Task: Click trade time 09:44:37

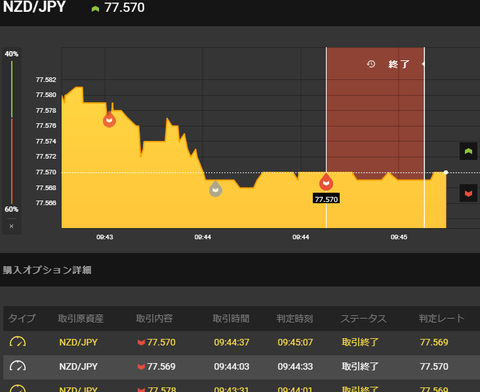Action: 231,342
